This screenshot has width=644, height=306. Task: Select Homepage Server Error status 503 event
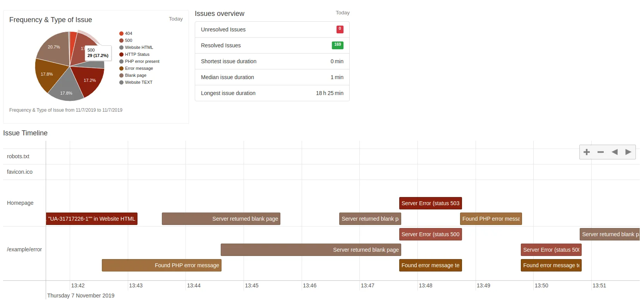430,203
